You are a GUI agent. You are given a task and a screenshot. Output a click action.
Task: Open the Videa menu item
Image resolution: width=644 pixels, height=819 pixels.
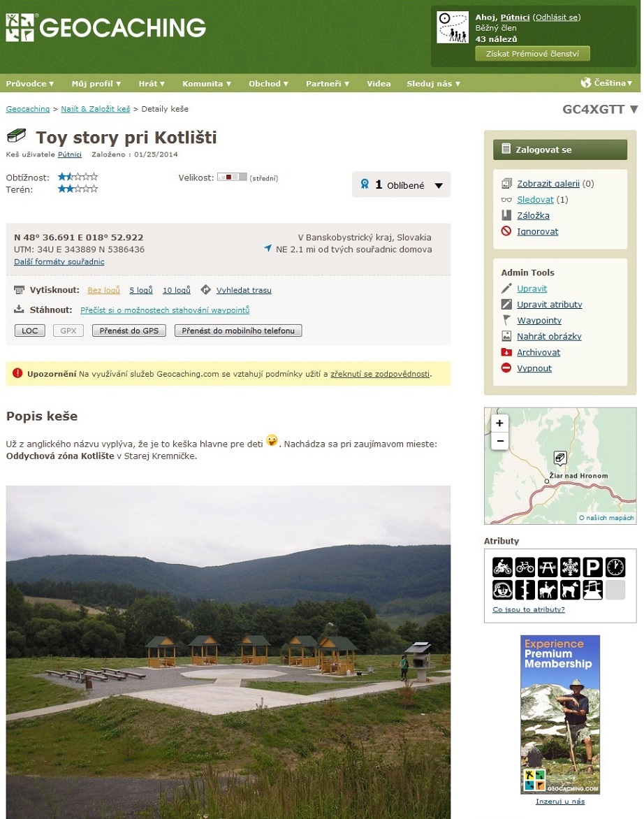coord(379,84)
